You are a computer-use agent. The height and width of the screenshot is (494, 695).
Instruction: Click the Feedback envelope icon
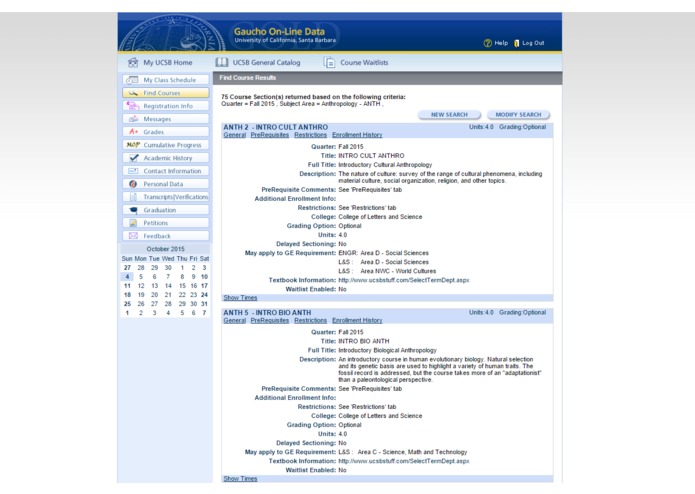point(133,236)
